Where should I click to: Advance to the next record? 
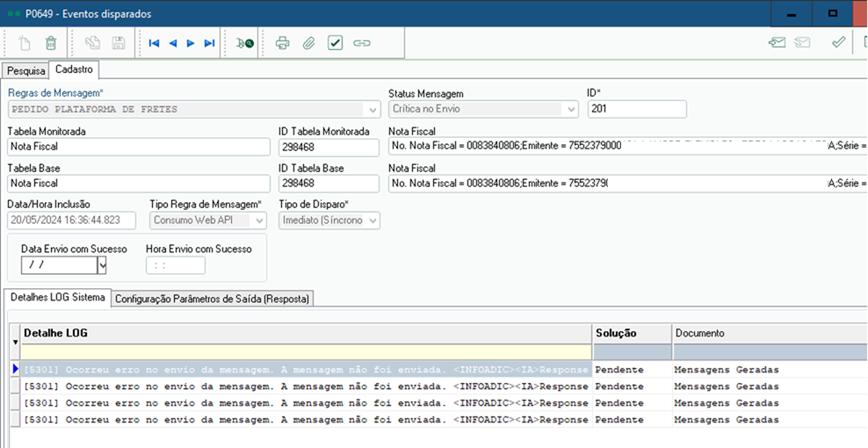click(x=191, y=42)
